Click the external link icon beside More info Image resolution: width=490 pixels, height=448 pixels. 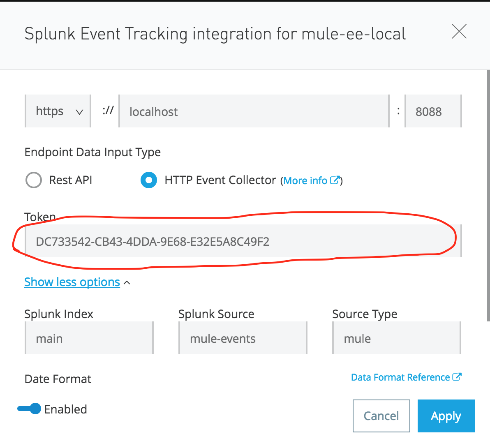(x=335, y=180)
